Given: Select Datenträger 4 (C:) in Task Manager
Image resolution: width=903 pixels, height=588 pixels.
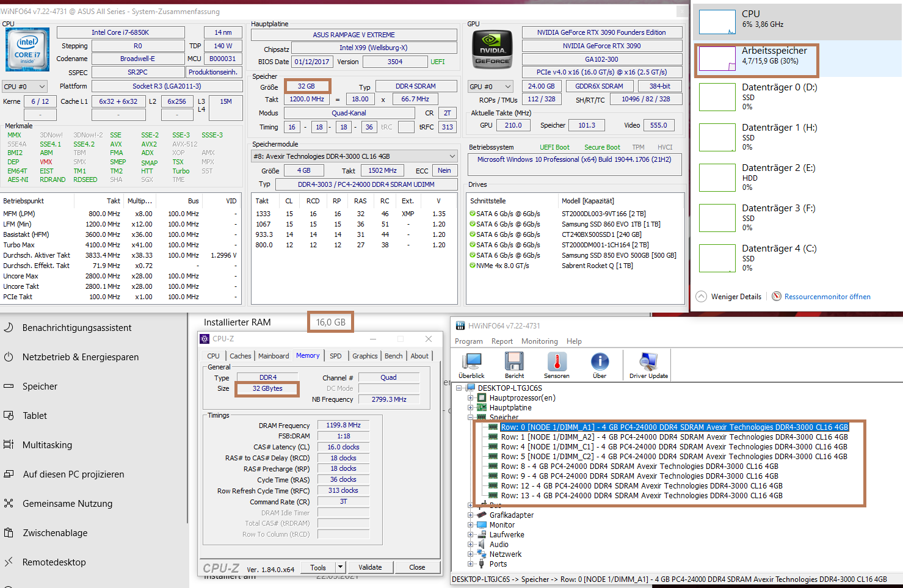Looking at the screenshot, I should 798,258.
